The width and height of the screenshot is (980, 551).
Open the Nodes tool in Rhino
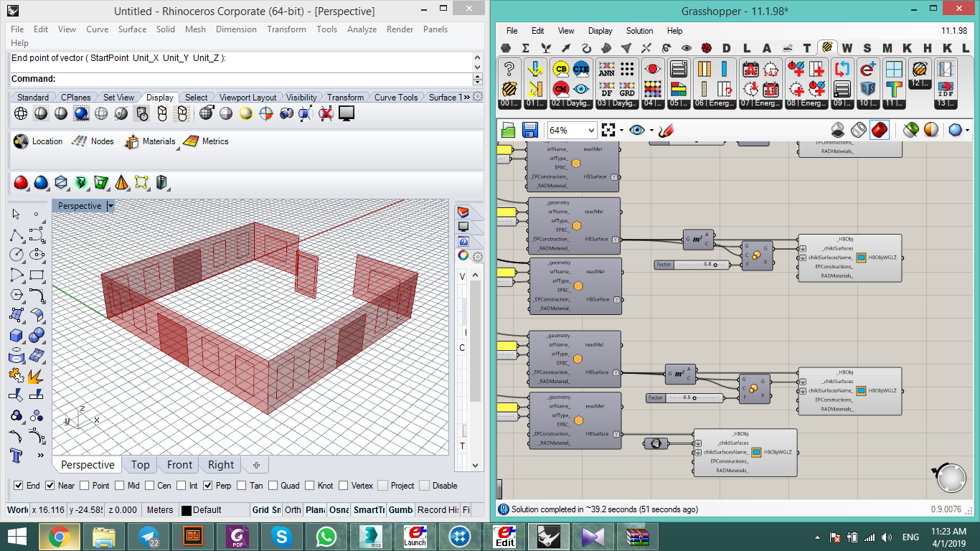93,141
